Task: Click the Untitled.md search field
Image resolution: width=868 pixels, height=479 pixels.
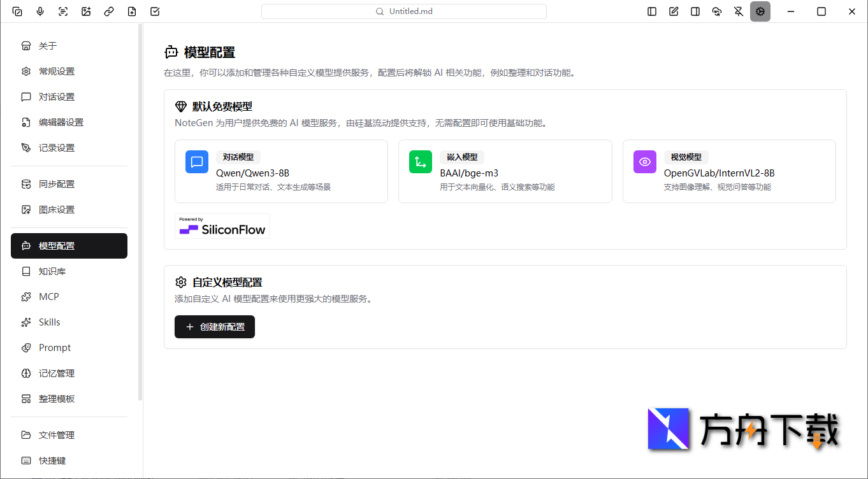Action: 403,11
